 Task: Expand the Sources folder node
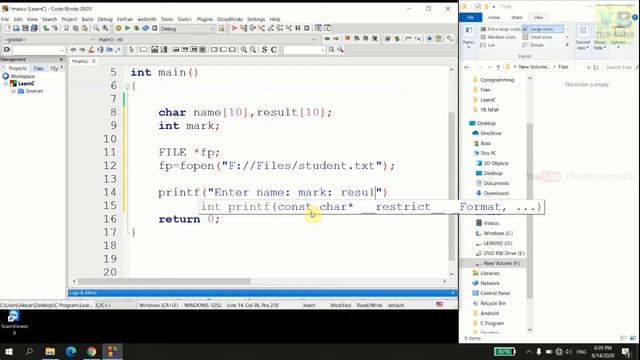(x=13, y=91)
